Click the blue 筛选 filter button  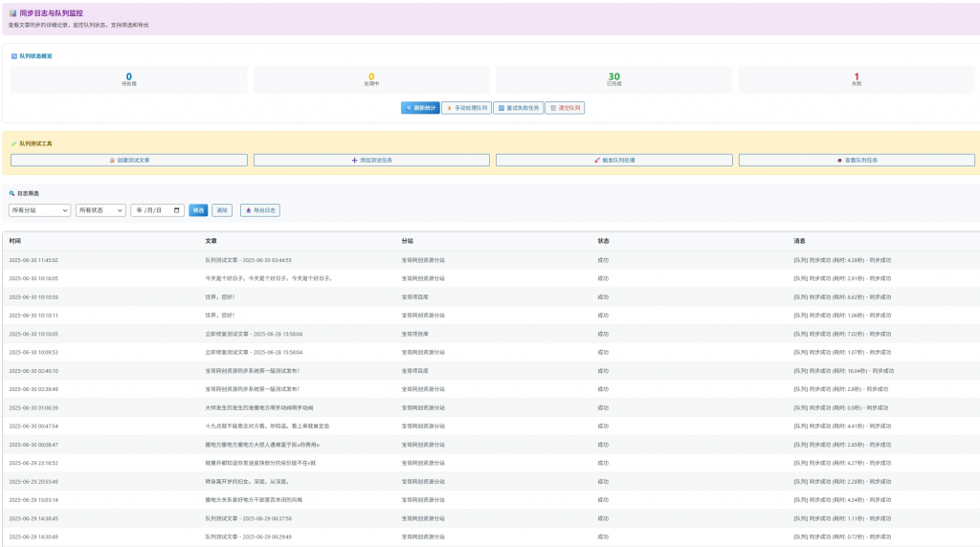tap(198, 210)
